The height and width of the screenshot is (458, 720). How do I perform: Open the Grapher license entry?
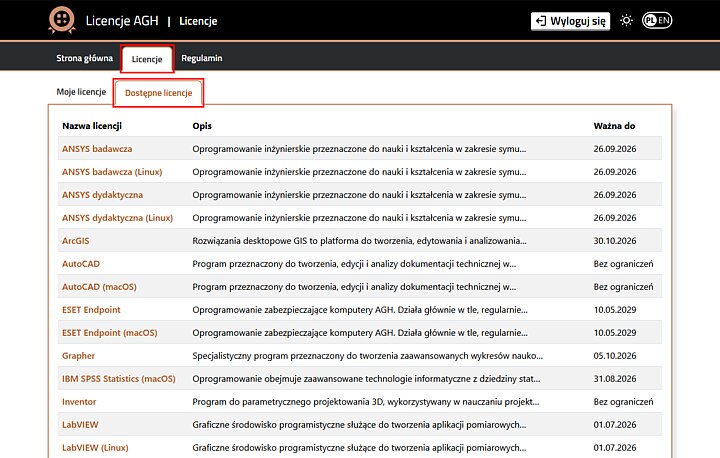click(79, 356)
